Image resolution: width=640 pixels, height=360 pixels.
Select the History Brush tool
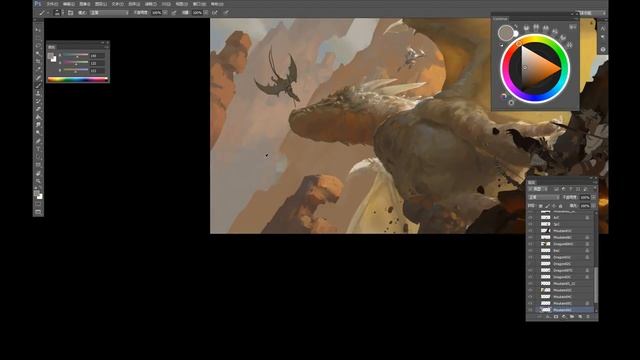click(38, 101)
